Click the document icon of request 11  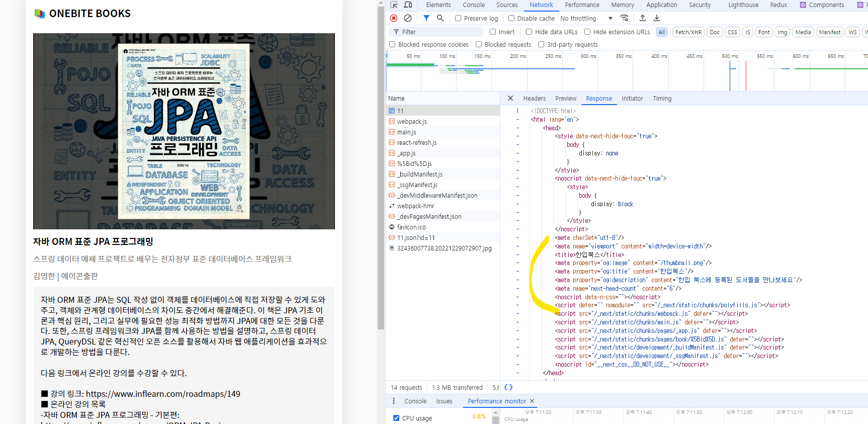[392, 111]
